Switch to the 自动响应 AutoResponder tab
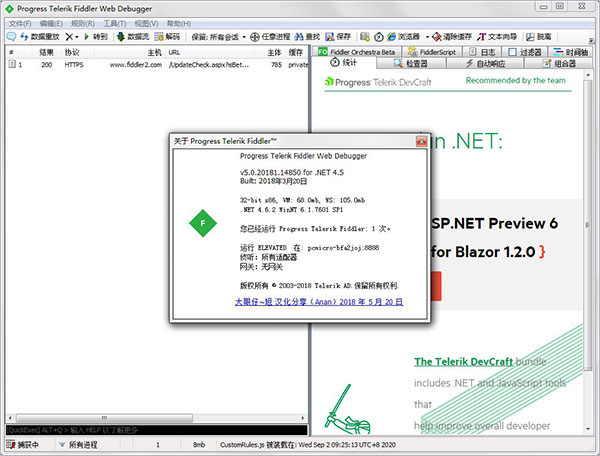The height and width of the screenshot is (456, 600). coord(485,63)
